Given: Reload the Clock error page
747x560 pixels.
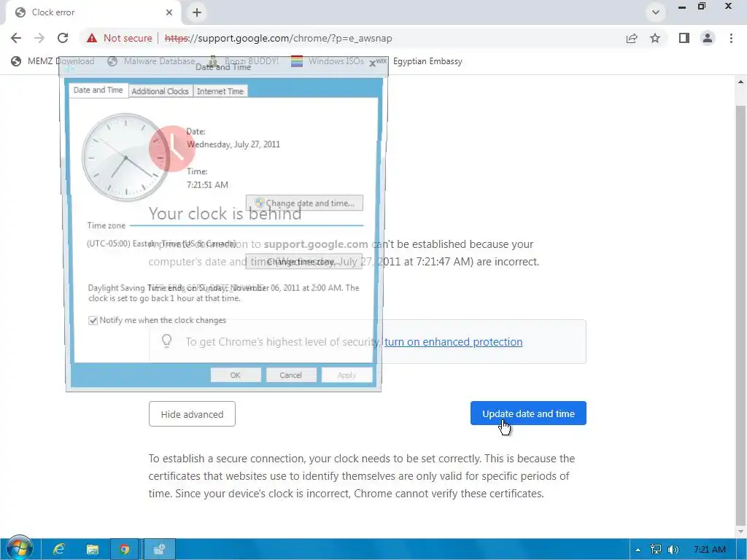Looking at the screenshot, I should [x=63, y=38].
